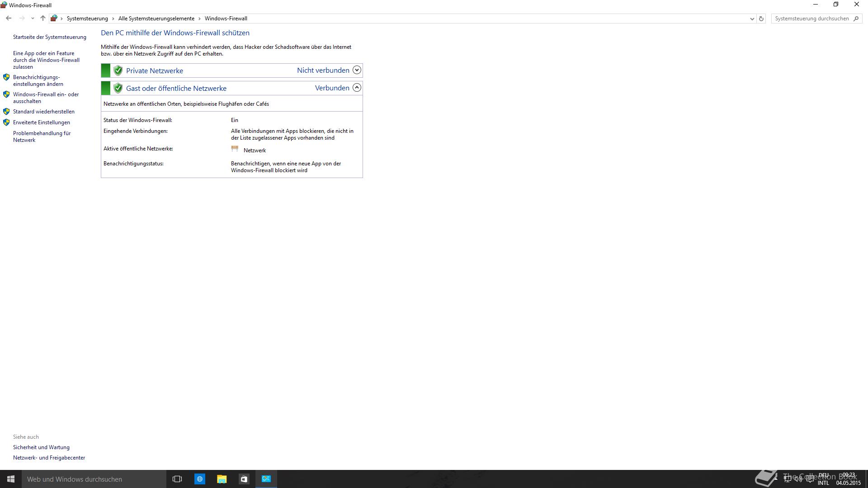Open the browser globe taskbar icon
This screenshot has width=868, height=488.
click(x=200, y=479)
